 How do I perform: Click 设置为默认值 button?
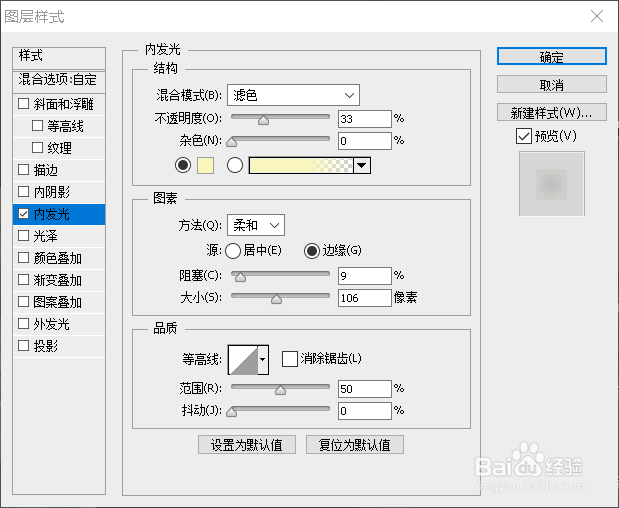coord(247,445)
